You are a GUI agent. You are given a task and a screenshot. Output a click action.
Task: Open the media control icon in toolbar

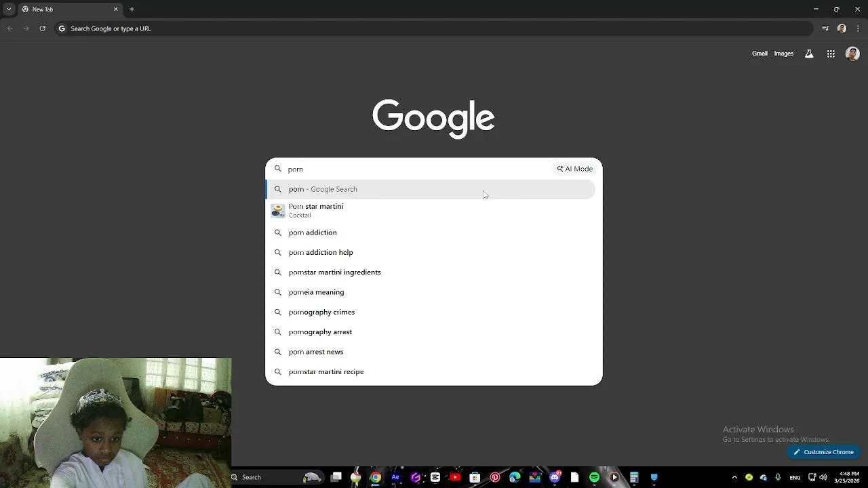pos(825,28)
